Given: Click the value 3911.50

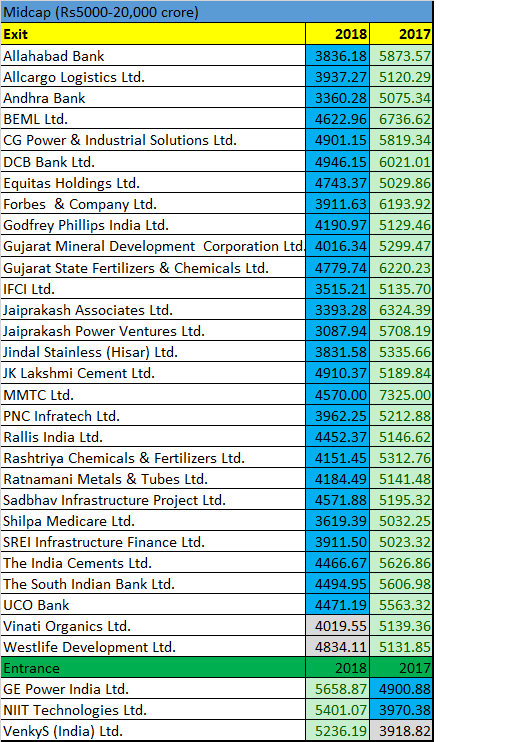Looking at the screenshot, I should pyautogui.click(x=338, y=542).
